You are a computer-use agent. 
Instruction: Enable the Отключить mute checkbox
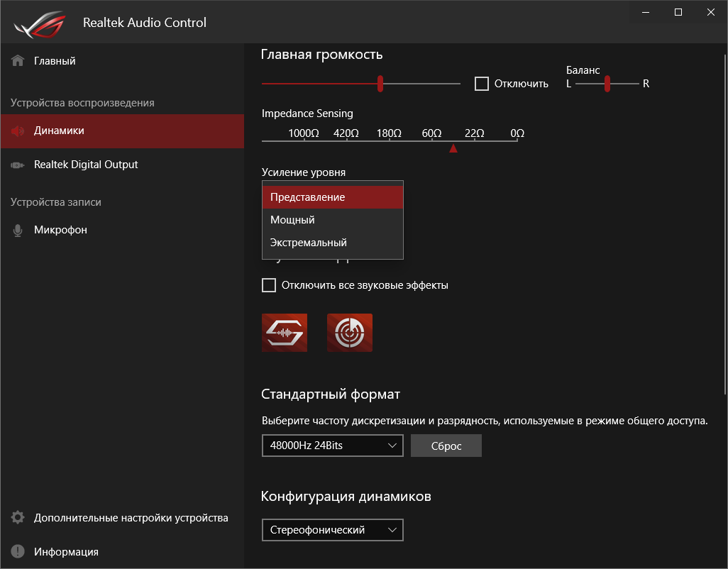(x=482, y=84)
